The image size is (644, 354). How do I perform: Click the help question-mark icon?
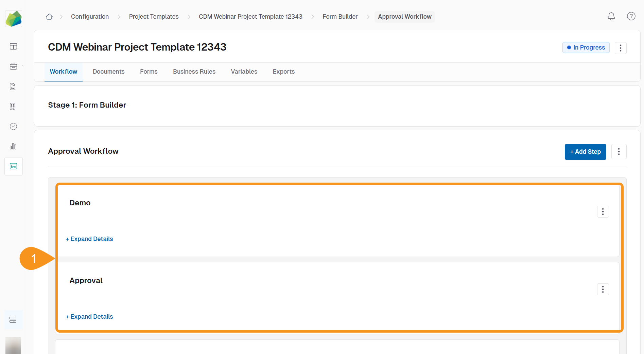tap(631, 16)
